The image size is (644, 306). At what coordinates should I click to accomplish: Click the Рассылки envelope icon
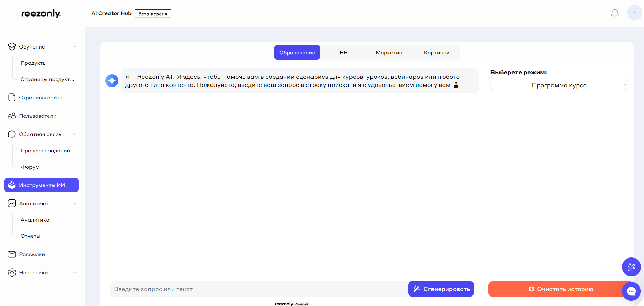12,254
